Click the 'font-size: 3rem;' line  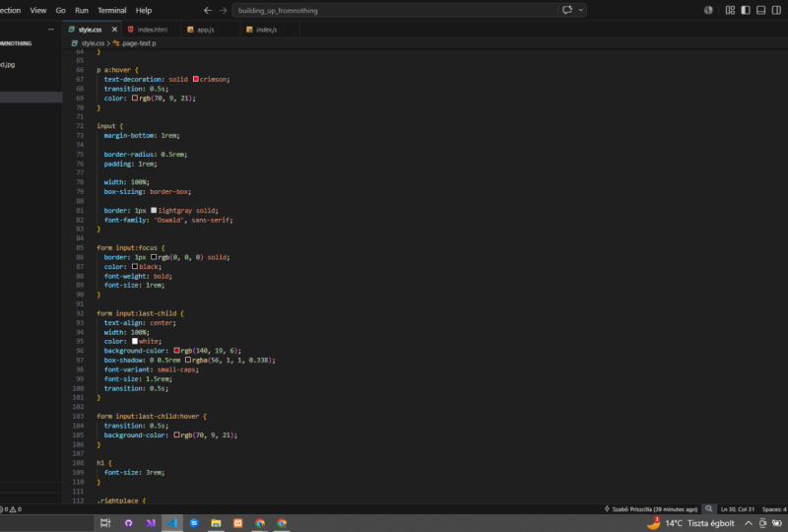pos(134,472)
